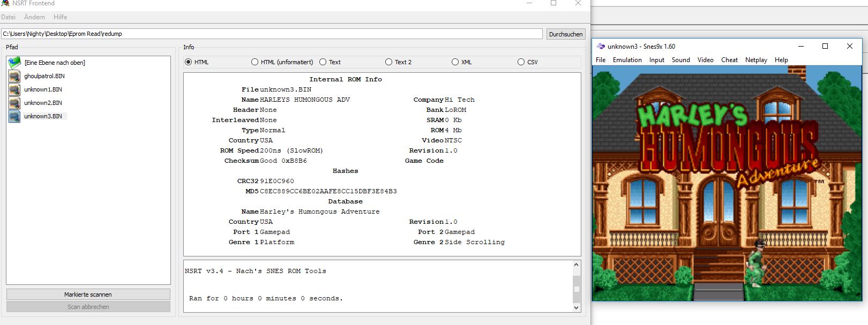Click the unknown2.BIN chip icon
The width and height of the screenshot is (868, 325).
pos(14,103)
